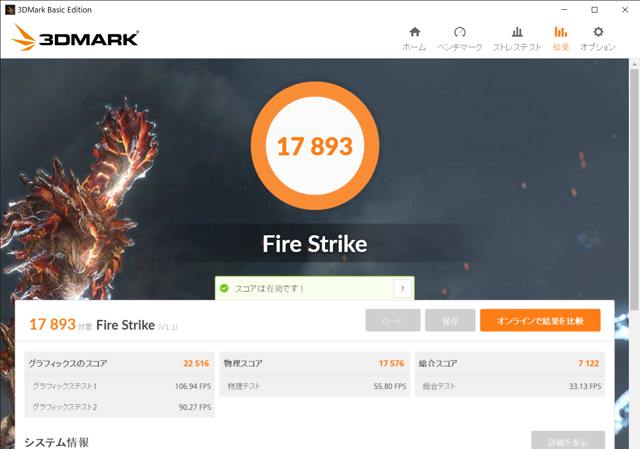Open the Home (ホーム) icon
Screen dimensions: 640x449
click(415, 32)
